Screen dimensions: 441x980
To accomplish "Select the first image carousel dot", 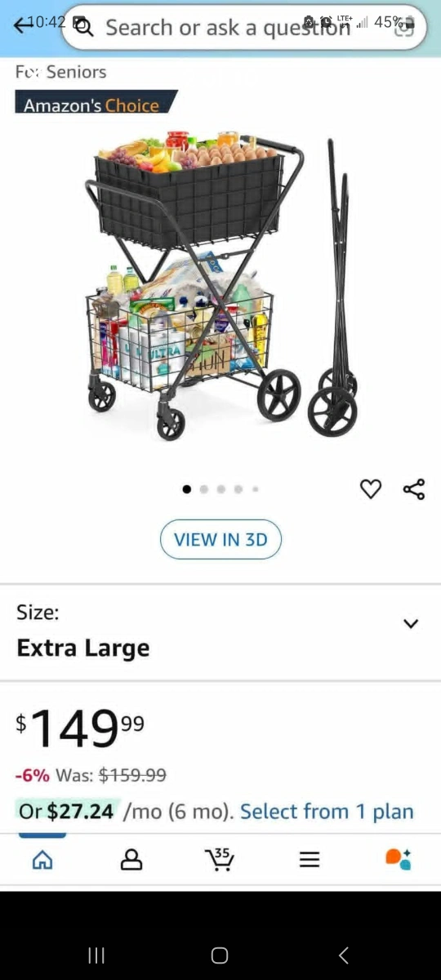I will [x=187, y=489].
